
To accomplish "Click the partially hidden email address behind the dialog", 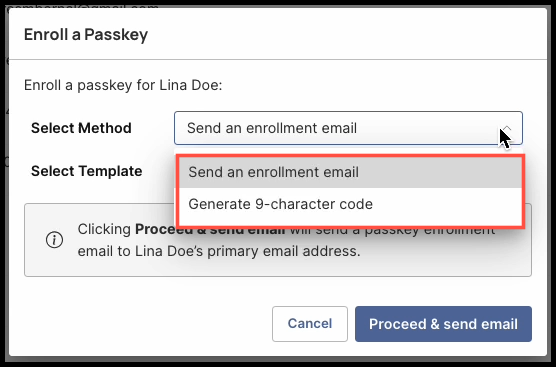I will click(x=83, y=6).
